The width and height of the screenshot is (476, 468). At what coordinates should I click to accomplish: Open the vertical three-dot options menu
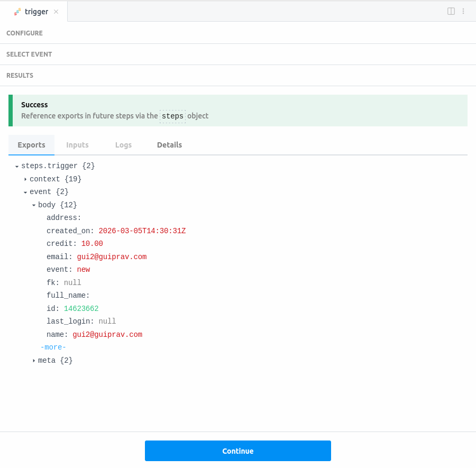click(x=463, y=11)
